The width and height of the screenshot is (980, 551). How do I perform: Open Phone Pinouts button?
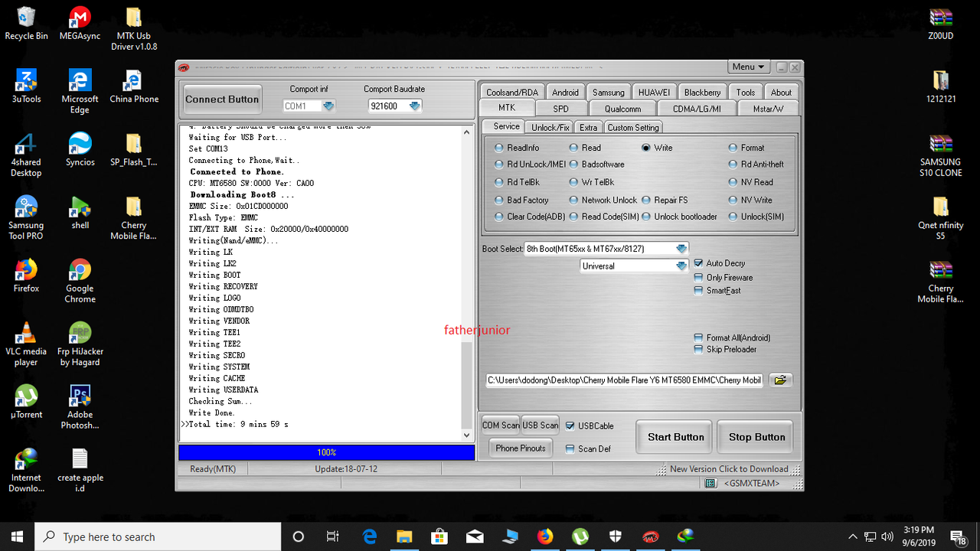point(521,448)
